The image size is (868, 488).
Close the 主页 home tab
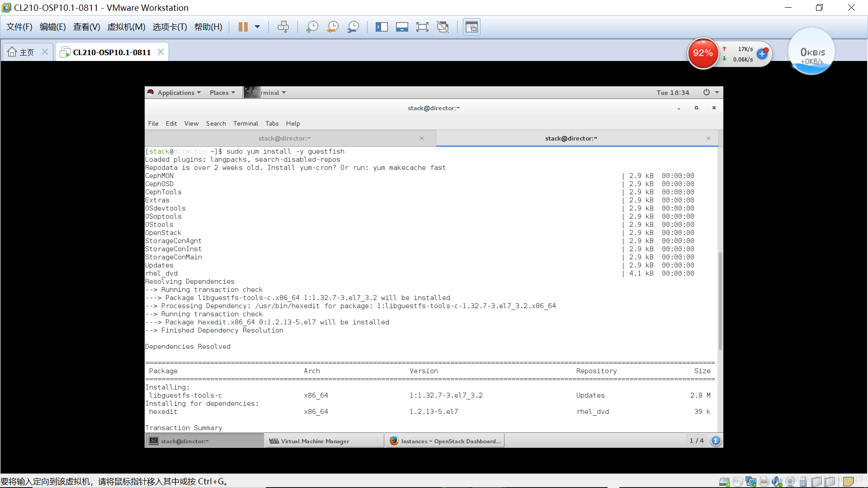click(x=45, y=52)
